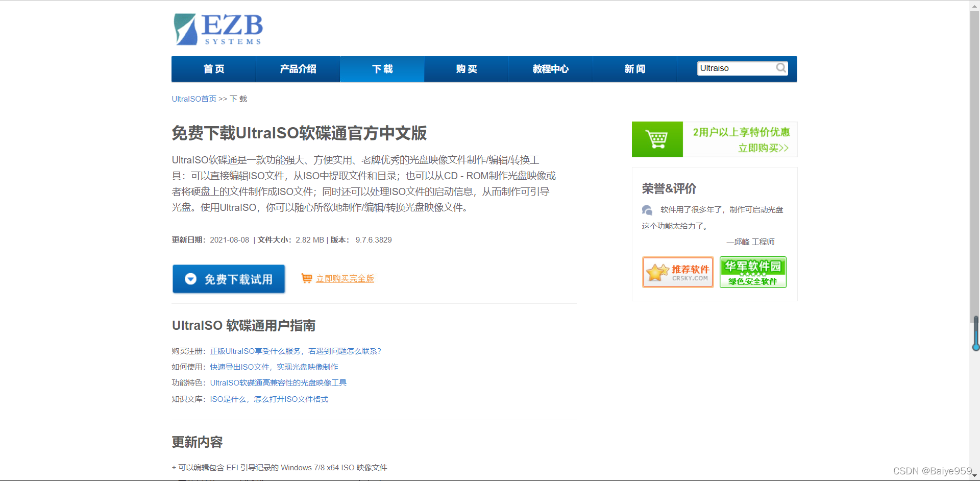Click the version number 9.7.6.3829
The width and height of the screenshot is (980, 481).
[x=374, y=240]
